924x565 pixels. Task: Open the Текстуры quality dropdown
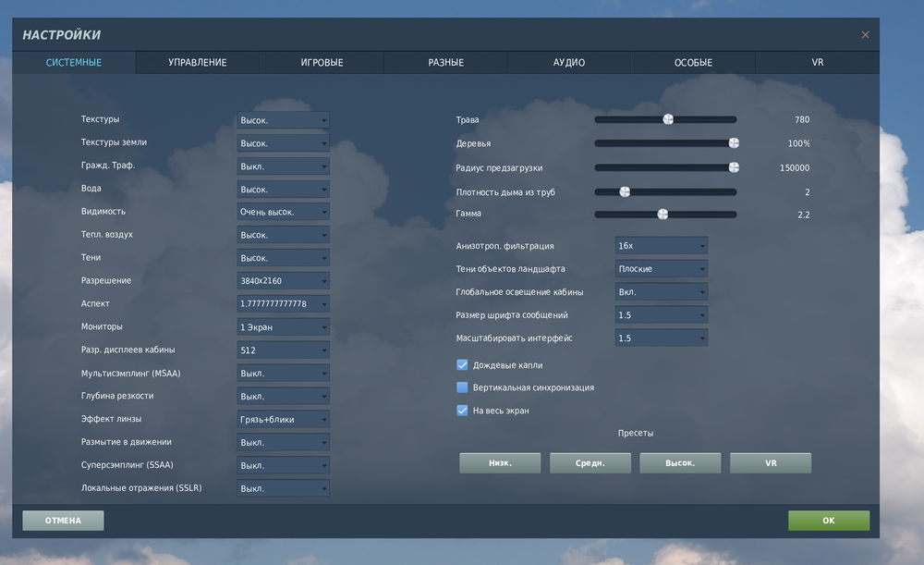coord(283,119)
